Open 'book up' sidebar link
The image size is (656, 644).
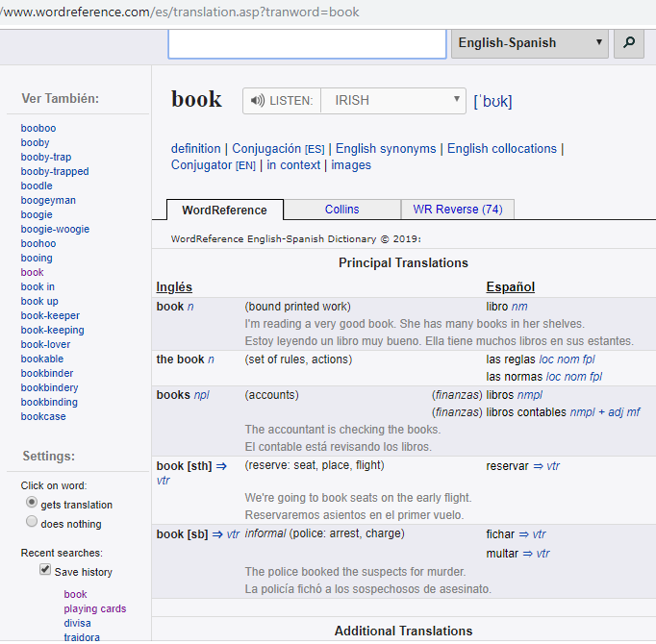pos(39,301)
